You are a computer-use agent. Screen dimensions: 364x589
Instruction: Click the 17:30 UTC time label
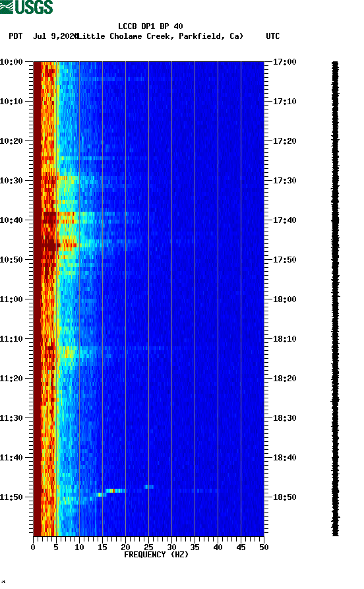284,180
